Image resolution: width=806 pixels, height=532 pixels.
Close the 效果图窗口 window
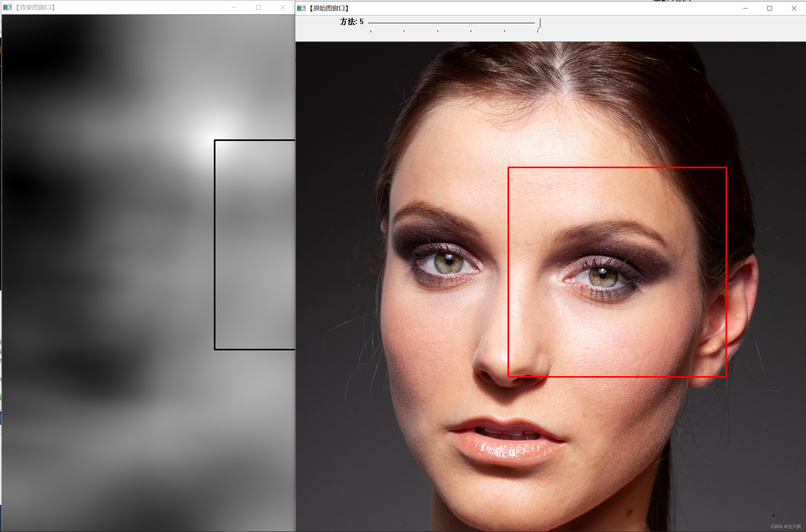tap(283, 7)
